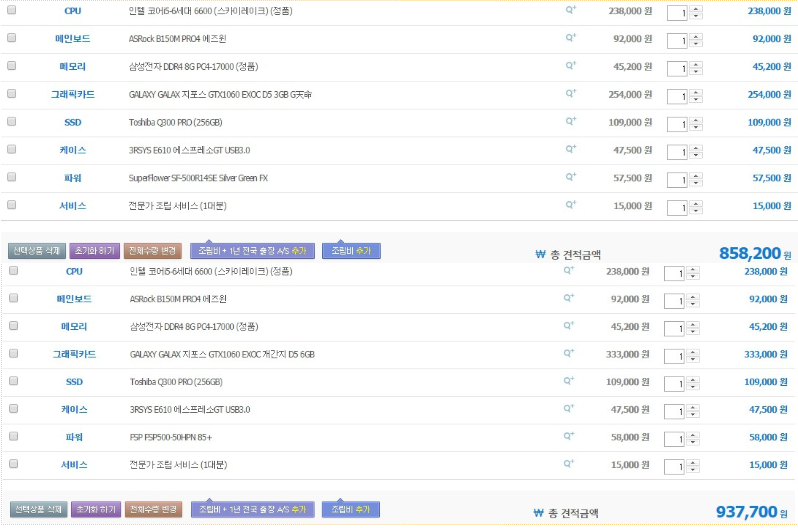Click 전체수량 변경 button in 937,700 quote
This screenshot has width=798, height=528.
pyautogui.click(x=153, y=509)
